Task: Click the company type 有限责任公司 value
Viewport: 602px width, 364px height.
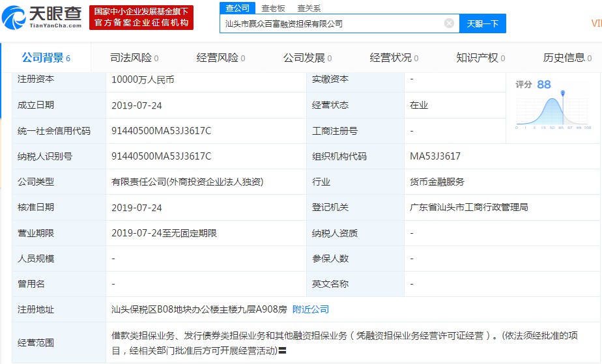Action: [188, 182]
